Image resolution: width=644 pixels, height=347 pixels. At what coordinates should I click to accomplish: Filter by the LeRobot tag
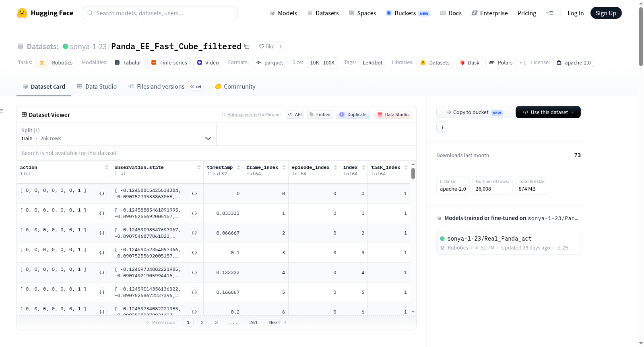pyautogui.click(x=373, y=62)
